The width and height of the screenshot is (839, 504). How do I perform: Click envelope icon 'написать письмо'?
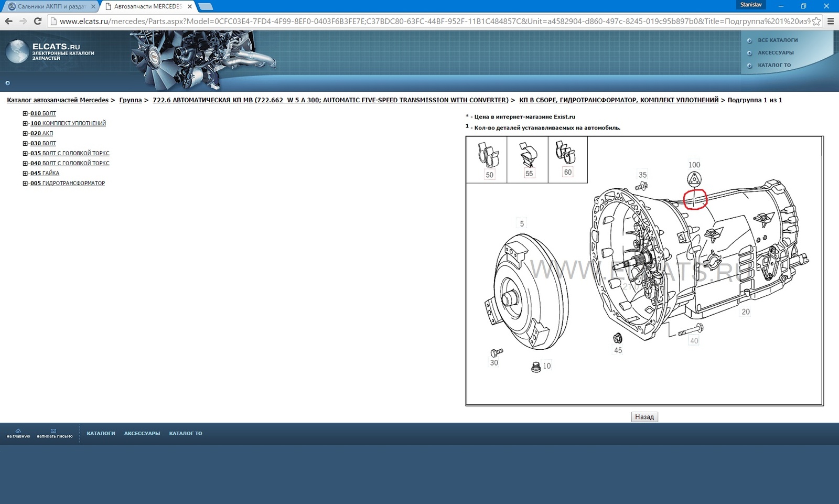(54, 433)
